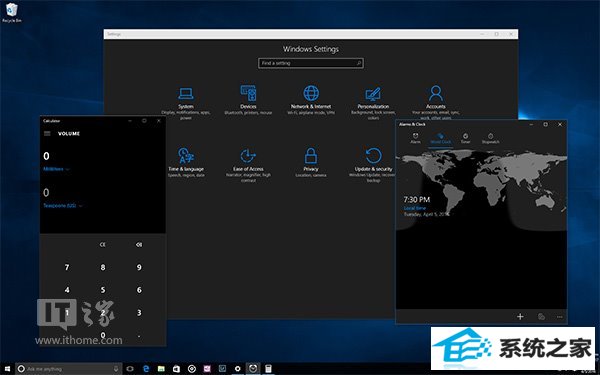Image resolution: width=600 pixels, height=375 pixels.
Task: Open Ease of Access settings
Action: click(248, 165)
